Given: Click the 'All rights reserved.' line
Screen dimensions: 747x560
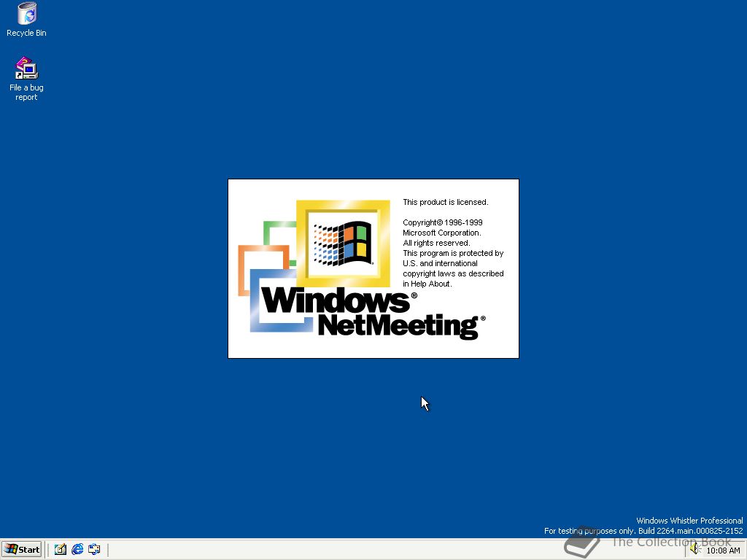Looking at the screenshot, I should [436, 243].
